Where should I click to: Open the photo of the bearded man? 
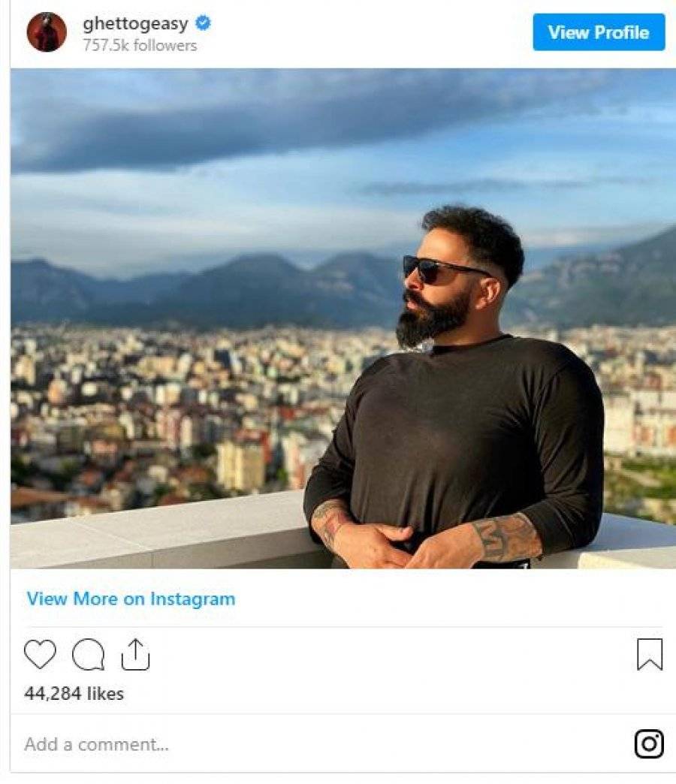point(343,318)
